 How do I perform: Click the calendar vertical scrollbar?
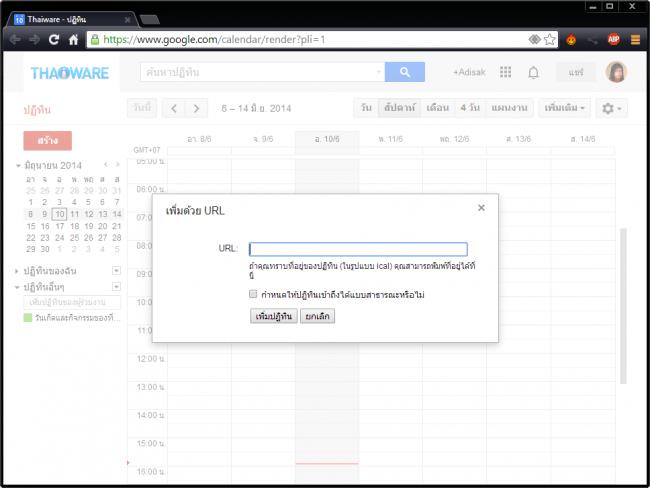coord(623,306)
